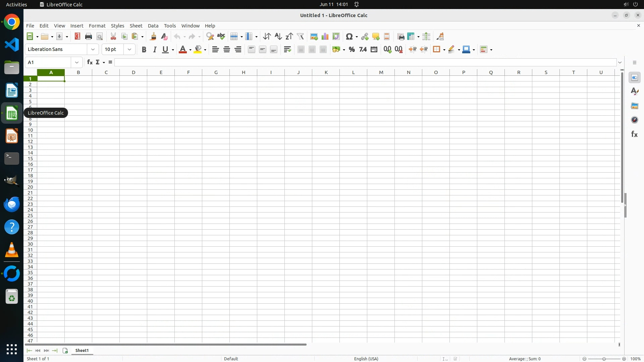Toggle Italic formatting
Viewport: 644px width, 362px height.
(155, 50)
